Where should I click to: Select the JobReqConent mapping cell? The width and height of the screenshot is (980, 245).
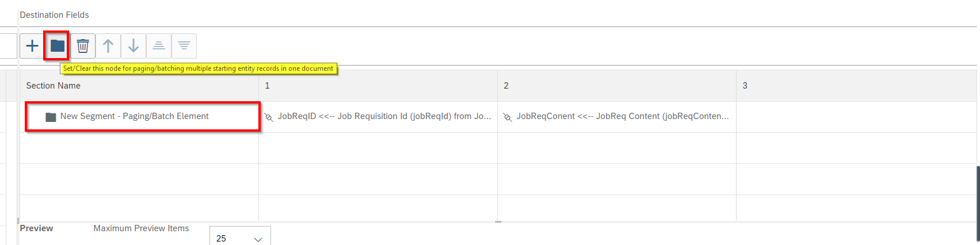point(617,117)
